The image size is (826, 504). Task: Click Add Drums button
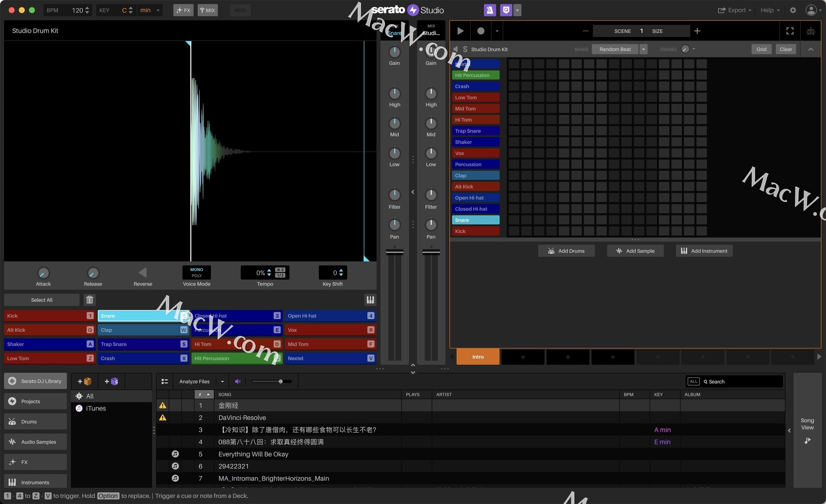click(x=566, y=251)
